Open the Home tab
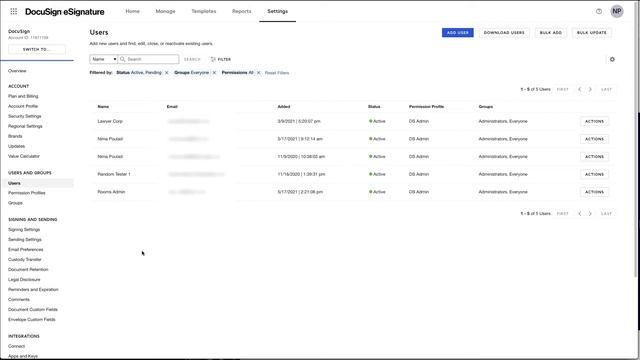This screenshot has width=640, height=360. coord(132,11)
